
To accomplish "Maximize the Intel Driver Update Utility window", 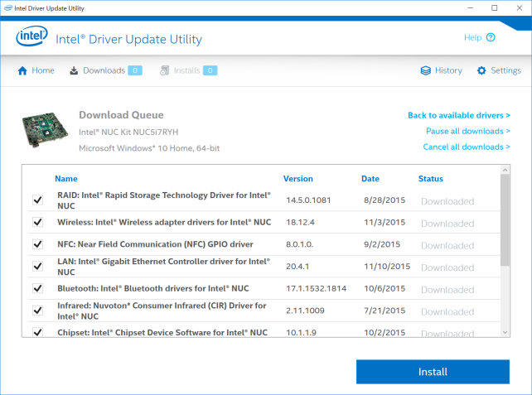I will [495, 7].
